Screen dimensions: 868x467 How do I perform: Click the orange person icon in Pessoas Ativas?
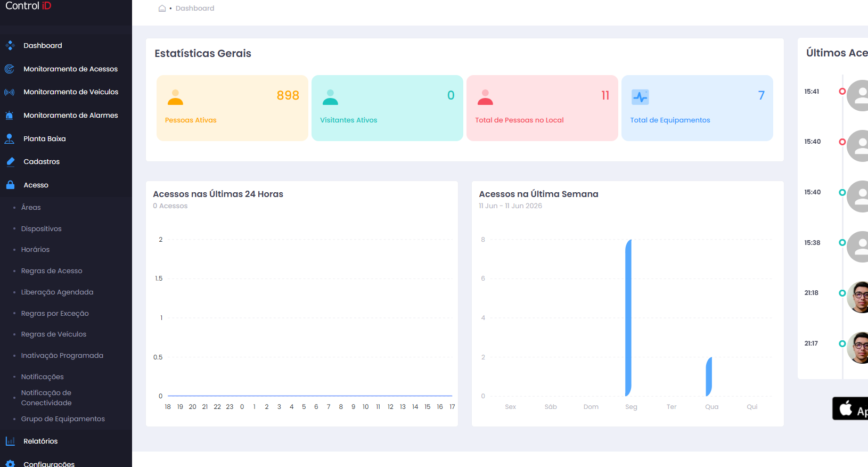[175, 97]
